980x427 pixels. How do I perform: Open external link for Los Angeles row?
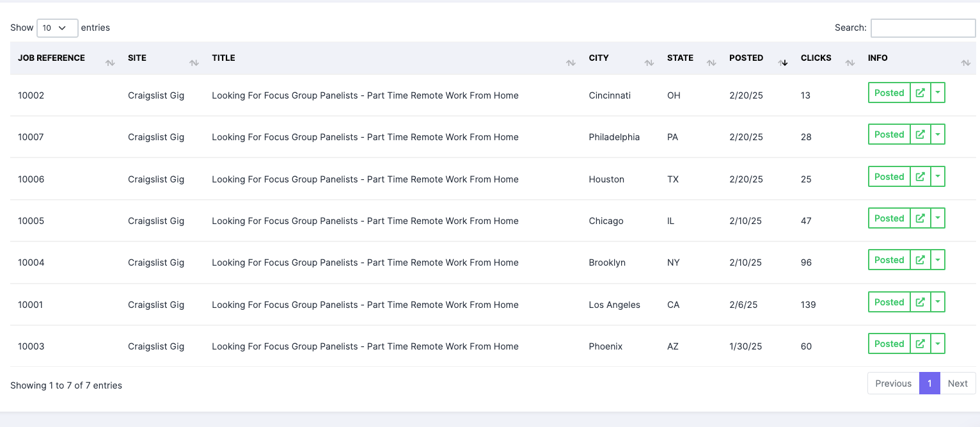[920, 302]
